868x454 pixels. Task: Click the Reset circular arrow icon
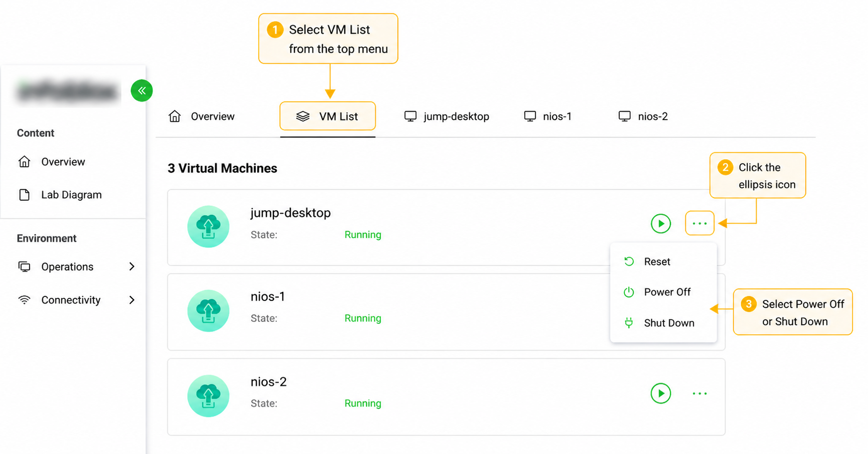(629, 261)
